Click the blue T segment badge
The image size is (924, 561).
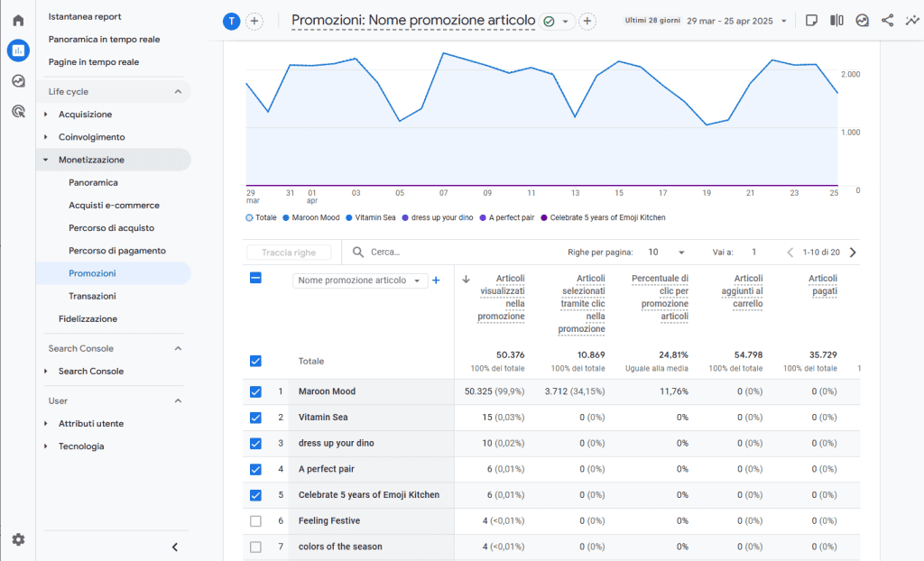click(231, 22)
